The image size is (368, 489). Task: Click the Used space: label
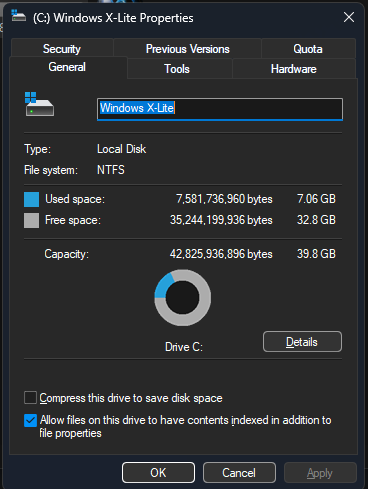(x=75, y=199)
